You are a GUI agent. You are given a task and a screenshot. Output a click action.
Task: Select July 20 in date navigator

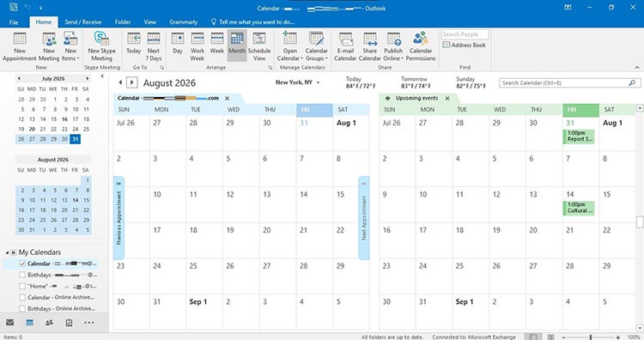pos(32,129)
